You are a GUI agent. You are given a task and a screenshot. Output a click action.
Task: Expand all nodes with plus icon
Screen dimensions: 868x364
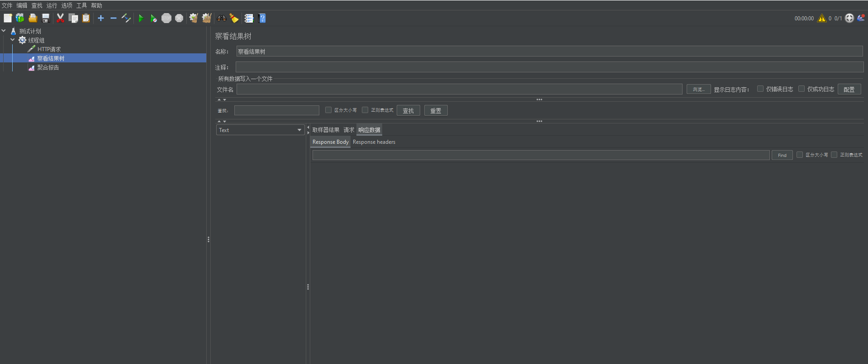tap(101, 18)
